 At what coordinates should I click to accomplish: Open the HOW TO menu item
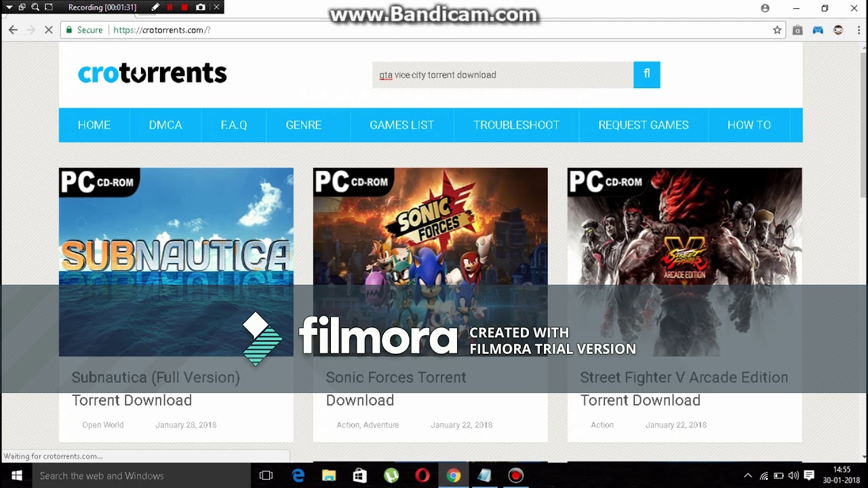[x=749, y=125]
